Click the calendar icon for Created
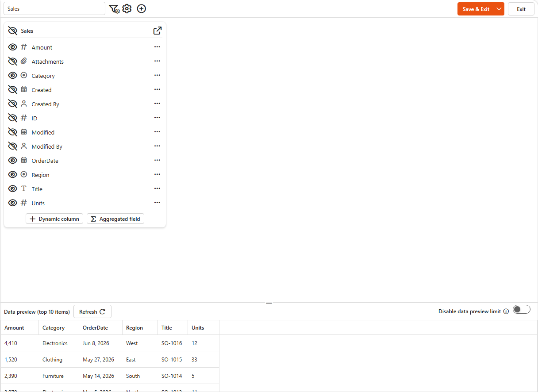 (x=24, y=89)
